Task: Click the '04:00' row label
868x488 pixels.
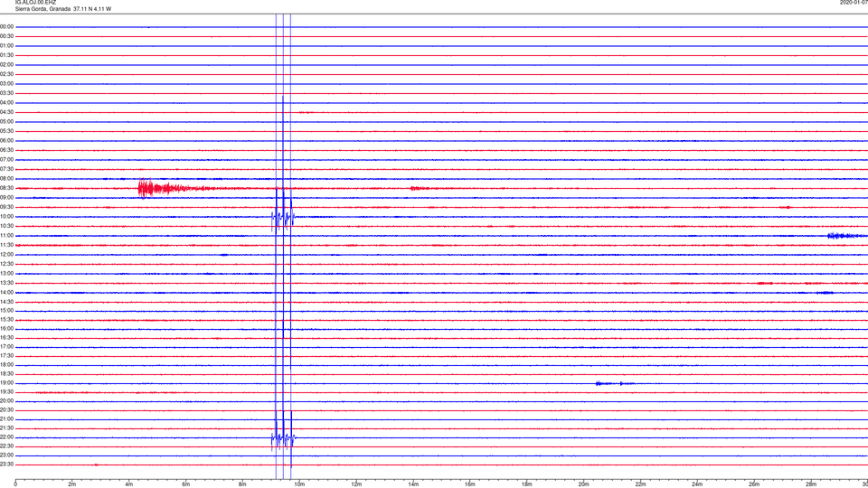Action: click(6, 103)
